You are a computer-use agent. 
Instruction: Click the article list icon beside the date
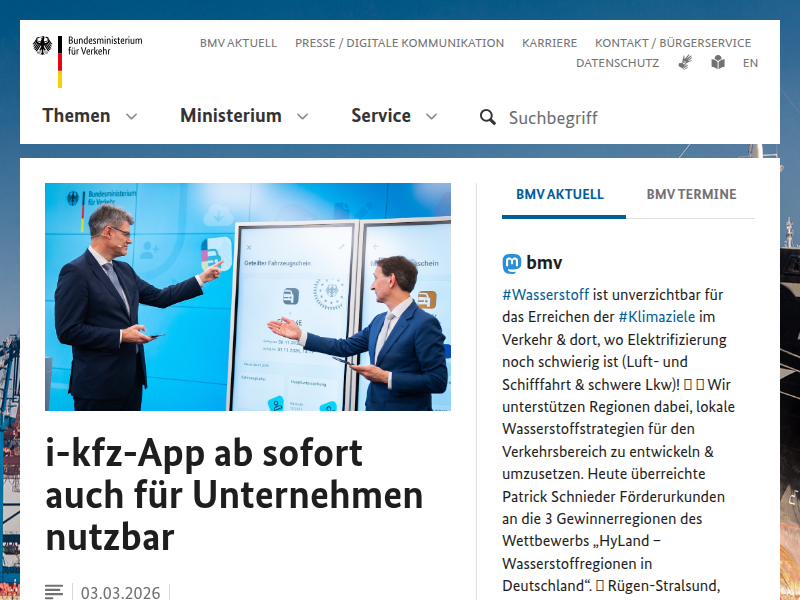coord(54,593)
